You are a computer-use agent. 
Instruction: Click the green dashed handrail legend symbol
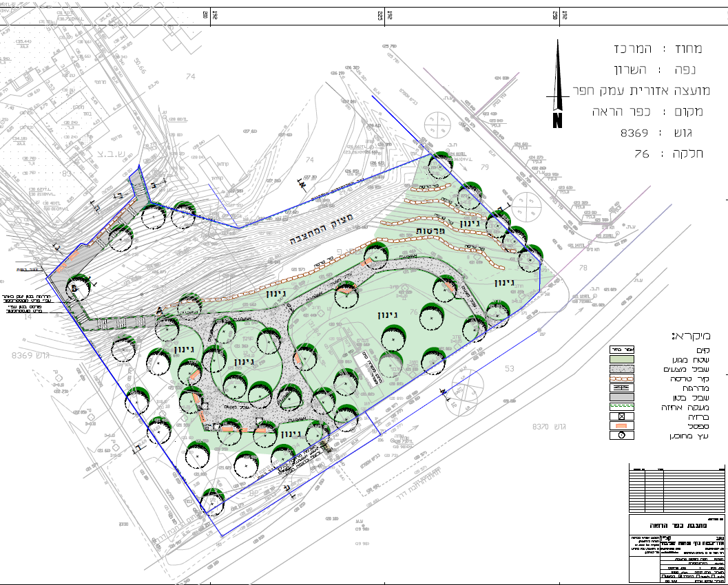click(623, 407)
